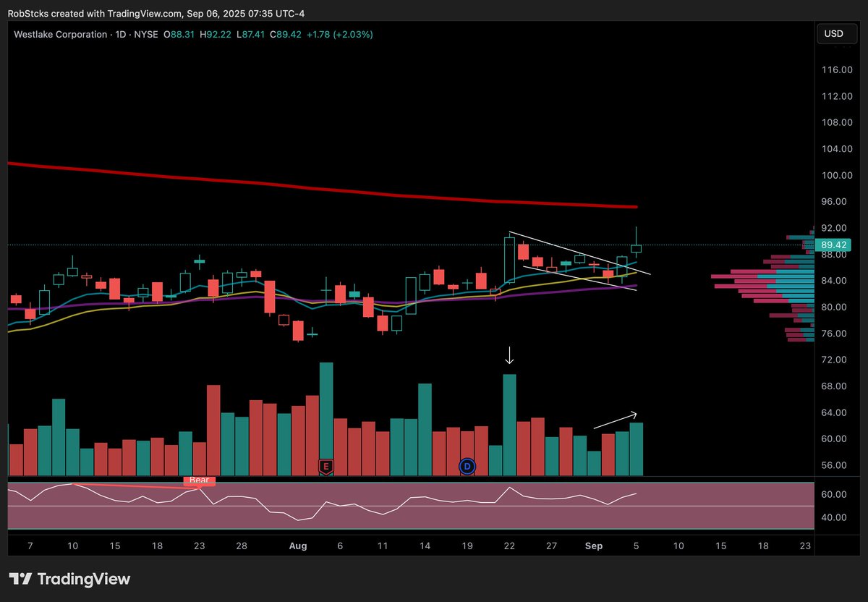Click the 28 date label on the time axis
This screenshot has width=868, height=602.
point(242,546)
